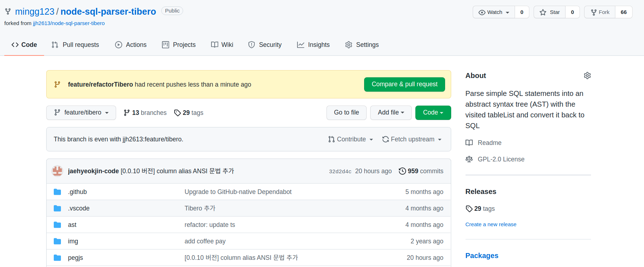
Task: View the 29 tags next to branches
Action: 189,113
